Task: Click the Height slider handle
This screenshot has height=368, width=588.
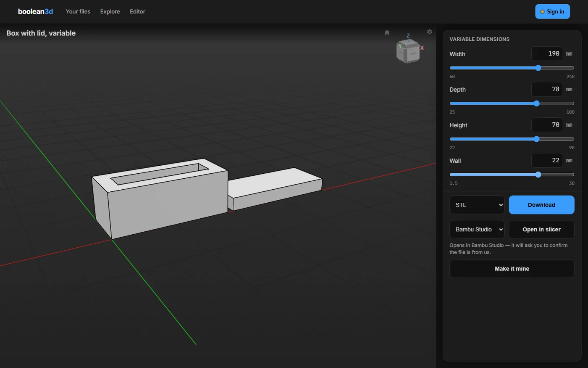Action: tap(536, 139)
